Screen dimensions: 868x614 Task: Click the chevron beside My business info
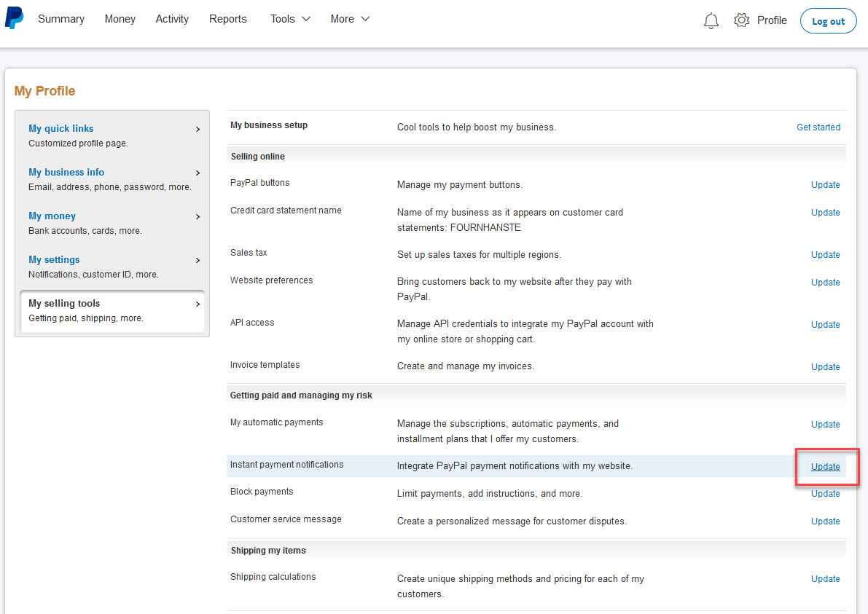198,173
